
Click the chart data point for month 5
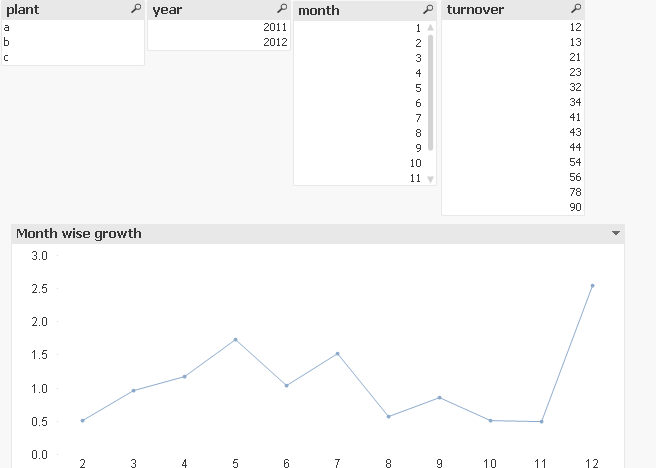coord(236,340)
